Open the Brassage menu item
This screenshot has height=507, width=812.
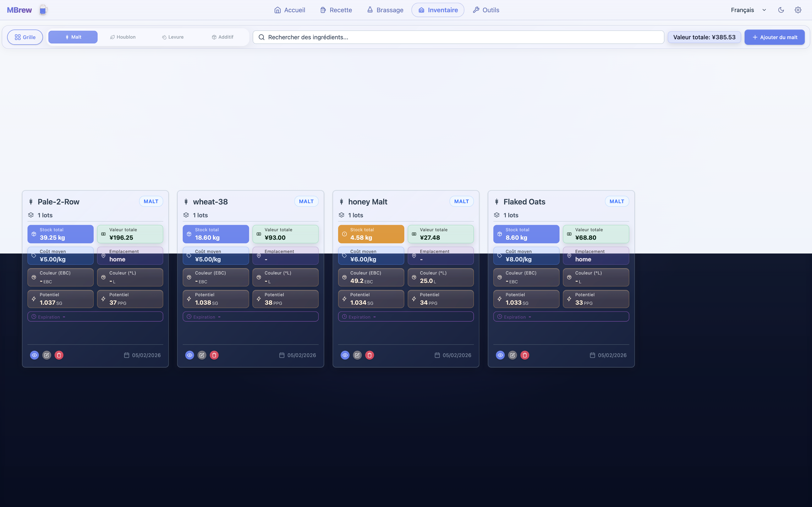[x=385, y=10]
